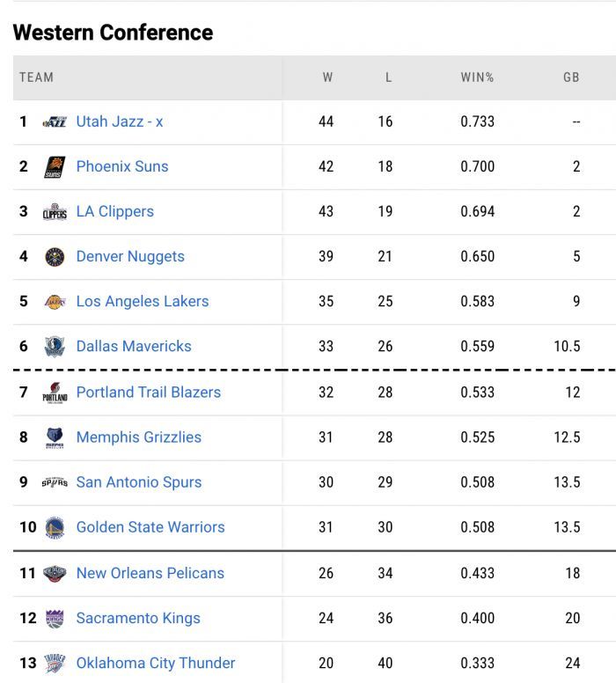The image size is (616, 683).
Task: Click the Los Angeles Lakers logo
Action: click(55, 302)
